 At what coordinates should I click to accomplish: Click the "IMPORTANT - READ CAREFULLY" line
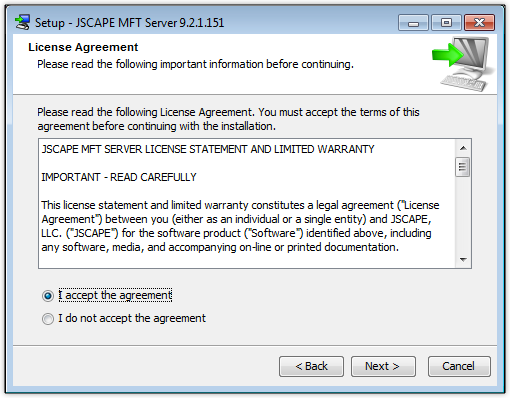[119, 177]
